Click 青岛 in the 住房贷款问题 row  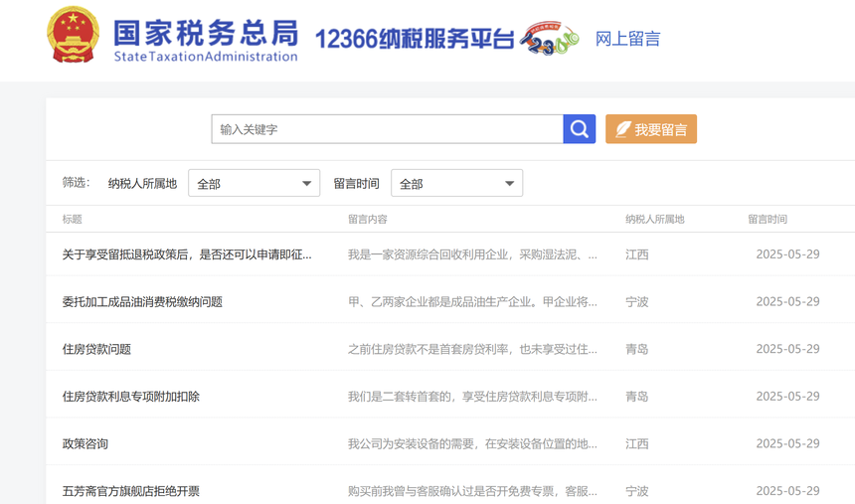point(637,350)
